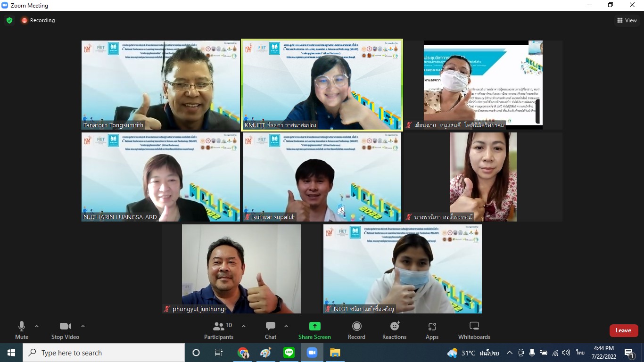Select Tanatorn Tongsumrith's video tile
The height and width of the screenshot is (362, 644).
pos(161,85)
